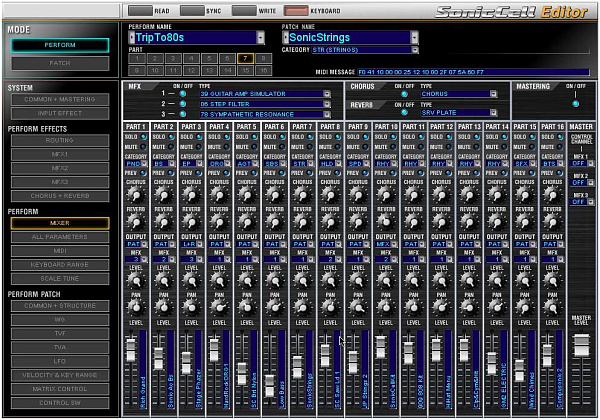Open COMMON + MASTERING system page
This screenshot has height=420, width=600.
click(x=60, y=99)
